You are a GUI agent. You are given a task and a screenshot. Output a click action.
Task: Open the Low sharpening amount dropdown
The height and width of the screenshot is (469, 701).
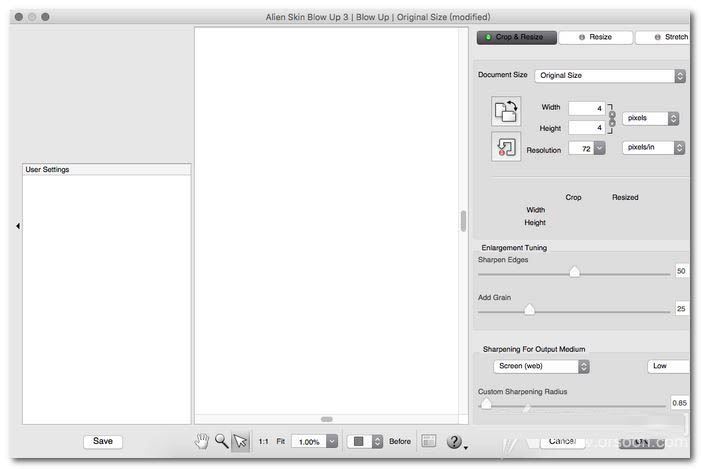pyautogui.click(x=668, y=366)
